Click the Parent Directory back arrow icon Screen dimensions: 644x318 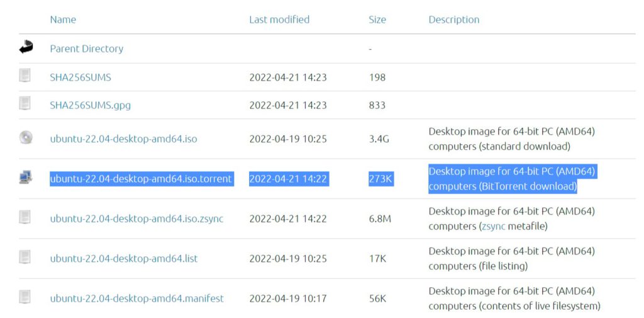pos(26,48)
